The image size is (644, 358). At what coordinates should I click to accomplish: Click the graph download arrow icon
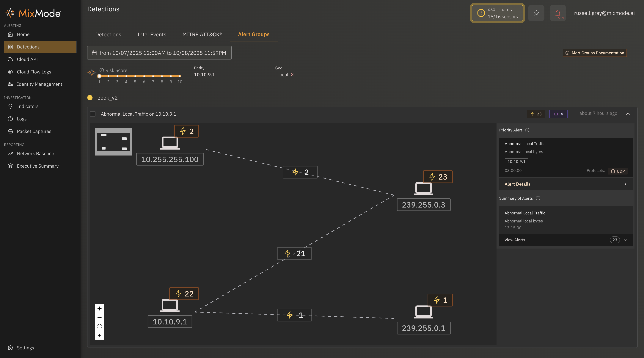pyautogui.click(x=100, y=335)
